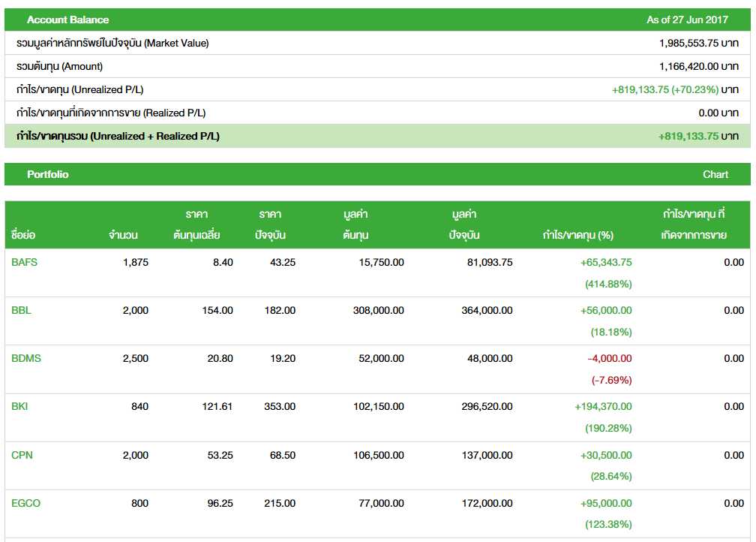Screen dimensions: 756x542
Task: Click BAFS gain percentage (414.88%)
Action: tap(608, 284)
